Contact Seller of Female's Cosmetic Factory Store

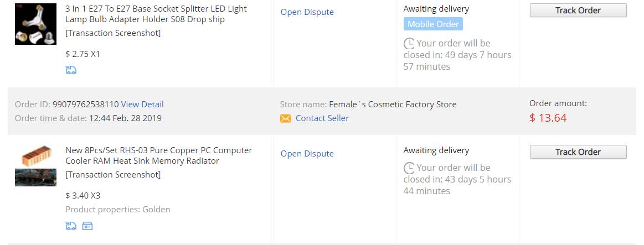pos(322,118)
